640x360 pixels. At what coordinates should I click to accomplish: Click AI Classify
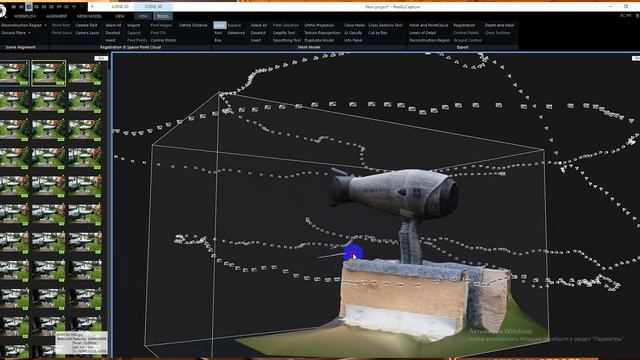[353, 33]
